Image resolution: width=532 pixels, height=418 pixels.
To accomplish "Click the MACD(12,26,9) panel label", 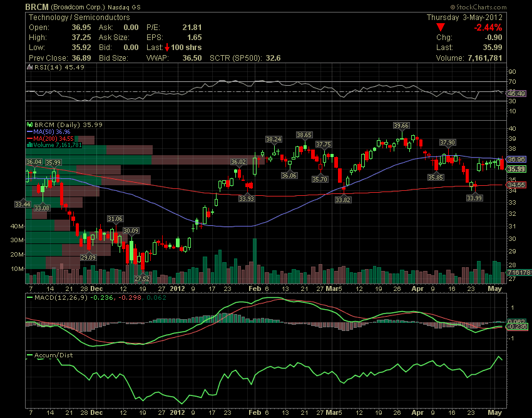I will pos(61,298).
